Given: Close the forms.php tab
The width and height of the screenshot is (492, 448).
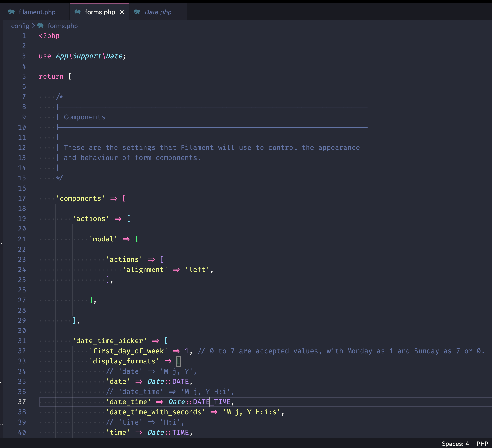Looking at the screenshot, I should pyautogui.click(x=122, y=12).
